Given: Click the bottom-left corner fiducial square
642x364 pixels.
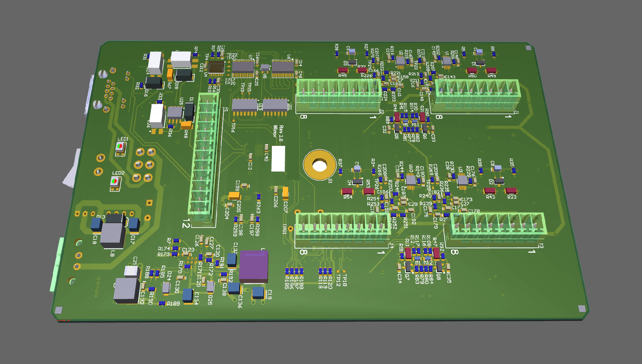Looking at the screenshot, I should [58, 310].
